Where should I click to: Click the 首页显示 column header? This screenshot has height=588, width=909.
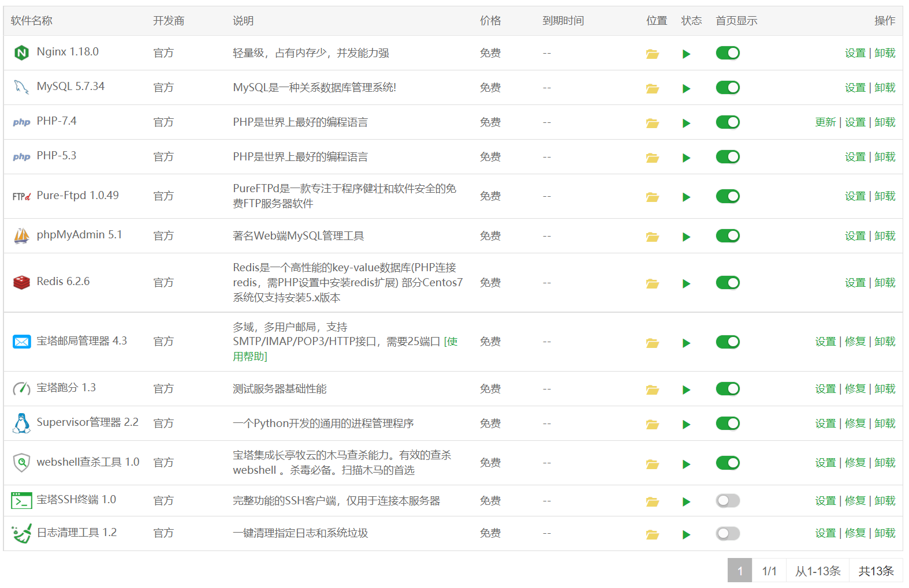click(x=736, y=21)
